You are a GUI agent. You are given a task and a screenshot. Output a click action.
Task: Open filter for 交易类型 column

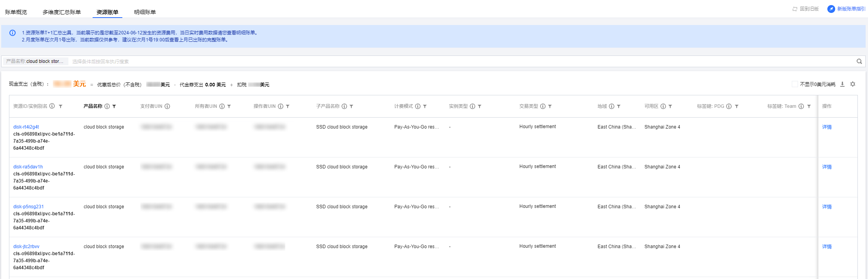[x=550, y=106]
